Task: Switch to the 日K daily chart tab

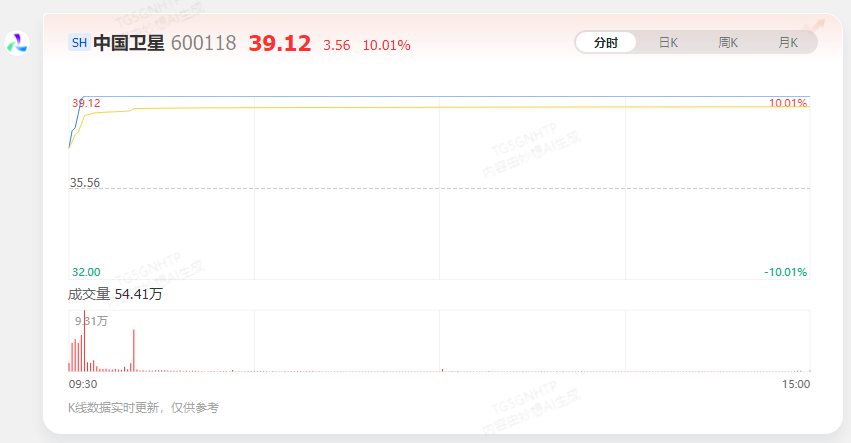Action: tap(668, 43)
